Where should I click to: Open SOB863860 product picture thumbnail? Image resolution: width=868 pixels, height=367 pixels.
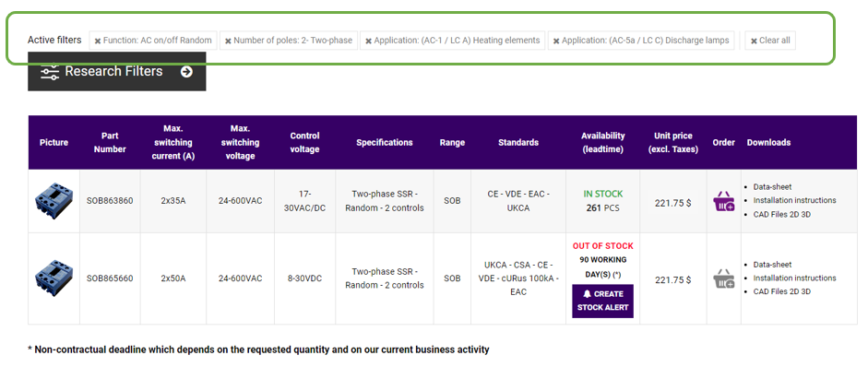click(54, 200)
